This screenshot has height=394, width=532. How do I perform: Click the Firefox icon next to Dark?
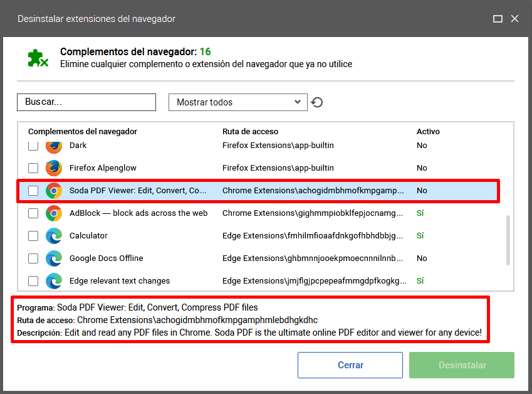click(54, 147)
